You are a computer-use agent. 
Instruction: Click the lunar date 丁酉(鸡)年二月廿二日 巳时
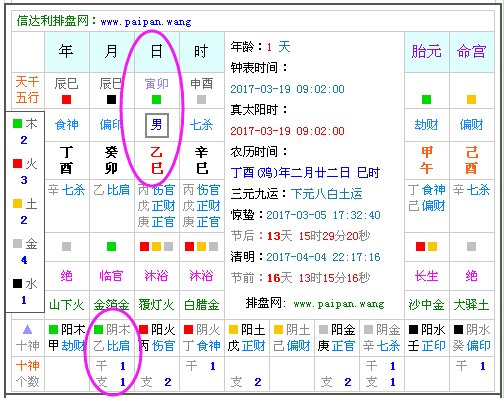[305, 173]
